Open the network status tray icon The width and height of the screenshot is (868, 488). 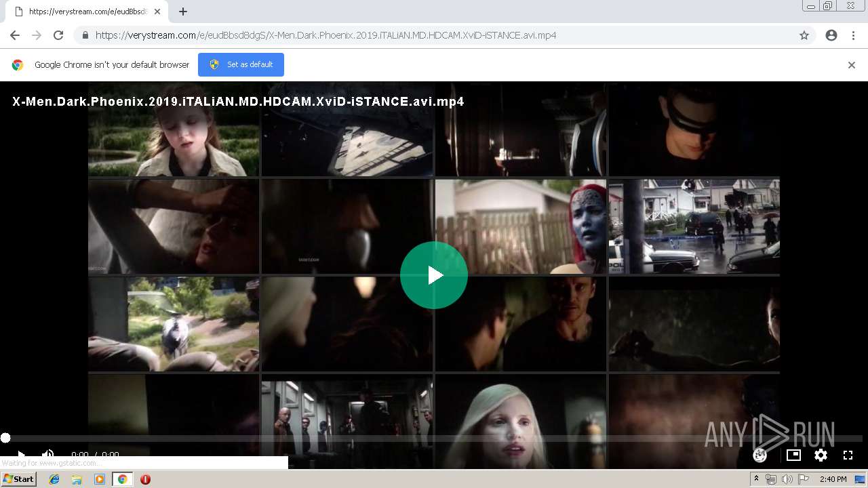click(x=771, y=479)
